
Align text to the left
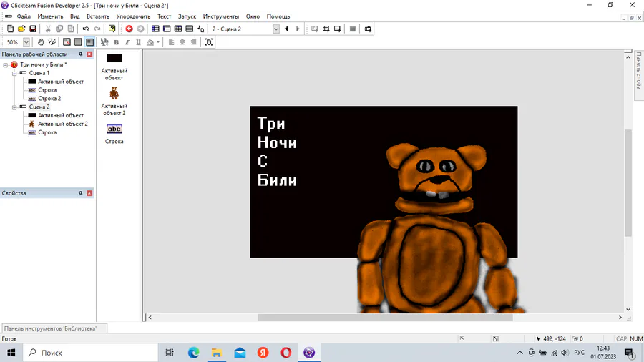171,42
